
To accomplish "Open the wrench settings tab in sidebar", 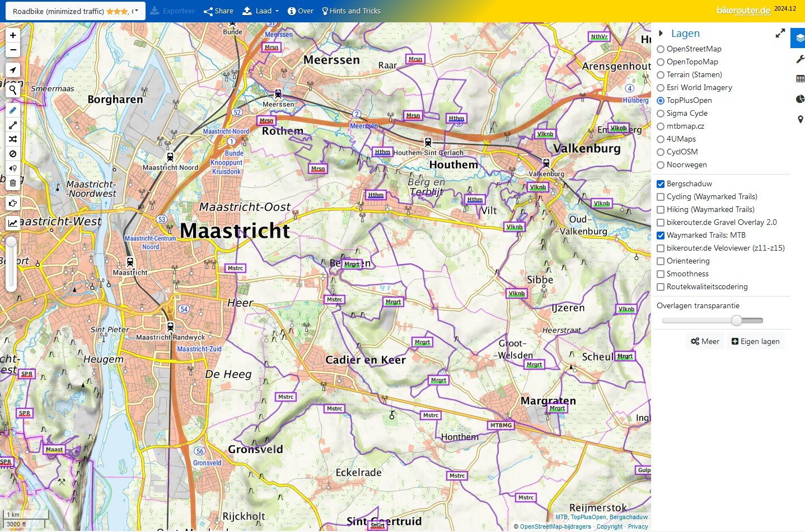I will coord(800,59).
